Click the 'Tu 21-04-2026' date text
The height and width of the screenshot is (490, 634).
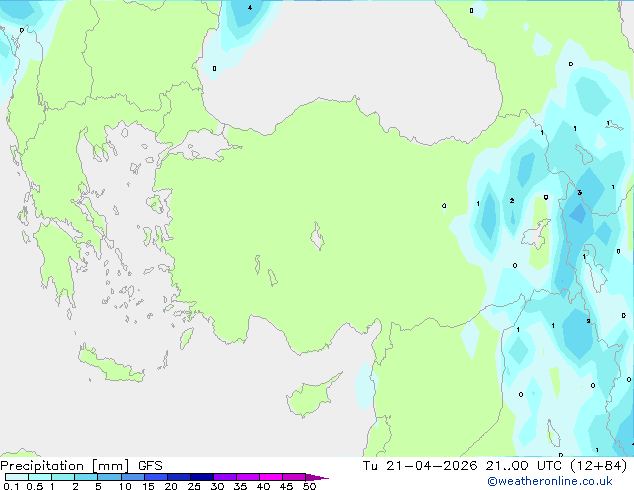pyautogui.click(x=420, y=466)
